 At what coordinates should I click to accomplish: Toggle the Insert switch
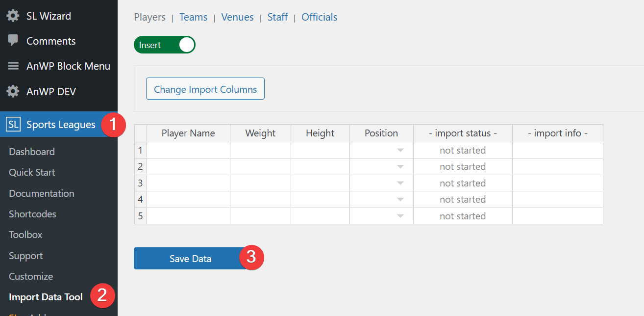click(x=165, y=45)
